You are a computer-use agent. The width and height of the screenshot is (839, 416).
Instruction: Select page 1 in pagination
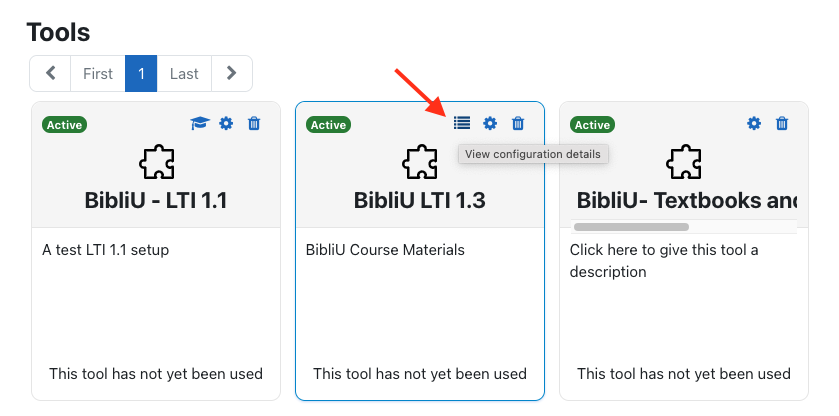coord(141,73)
